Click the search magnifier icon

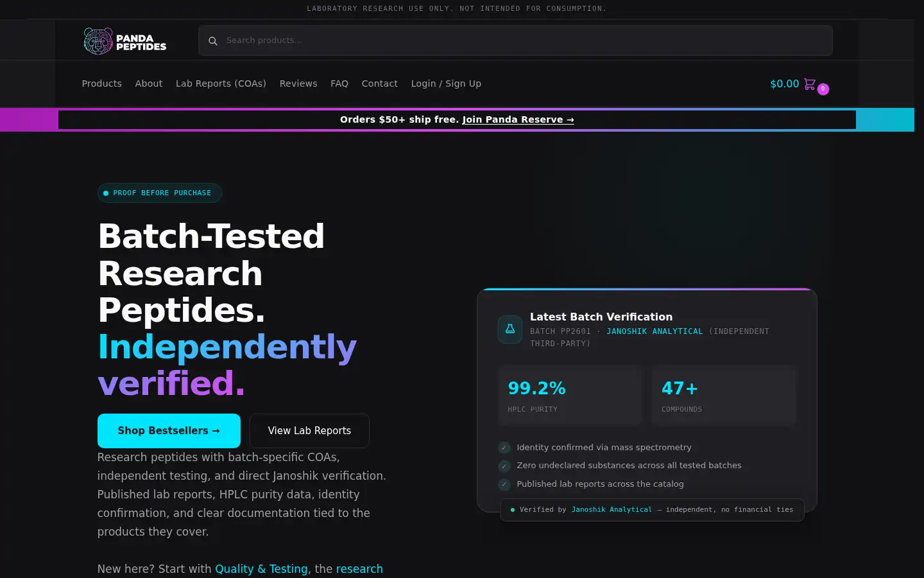[x=213, y=40]
